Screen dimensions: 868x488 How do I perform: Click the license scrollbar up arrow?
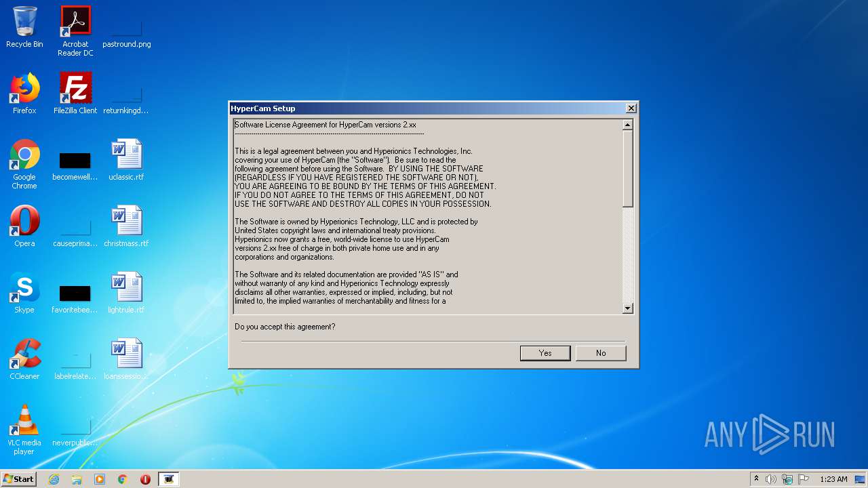[x=627, y=125]
